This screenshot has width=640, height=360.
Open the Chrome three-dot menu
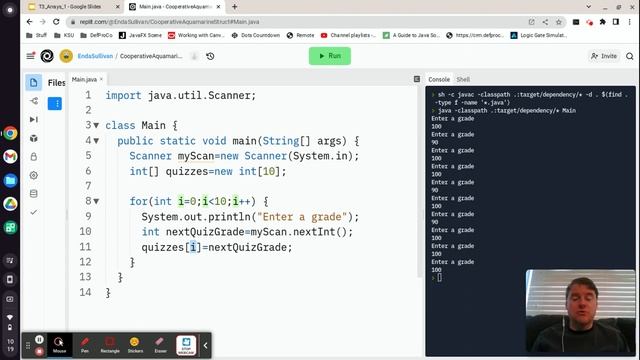tap(630, 22)
